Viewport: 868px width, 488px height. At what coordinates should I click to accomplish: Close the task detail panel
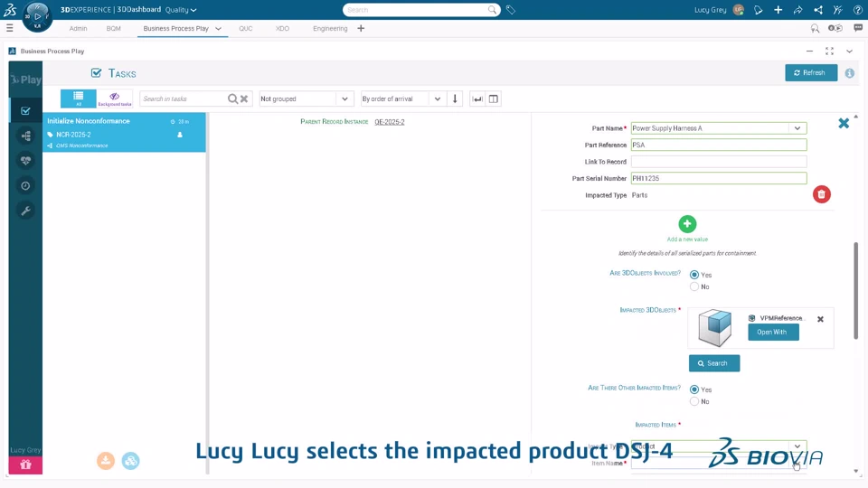[844, 123]
